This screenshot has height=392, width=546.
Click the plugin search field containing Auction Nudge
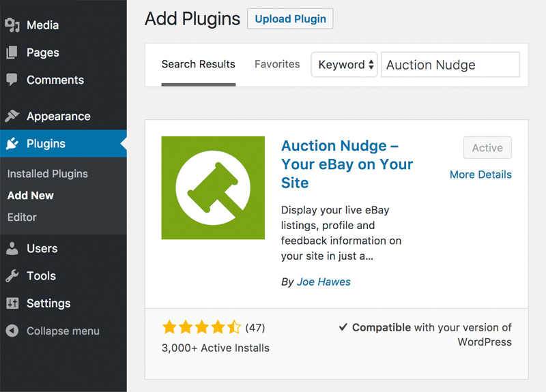click(450, 65)
